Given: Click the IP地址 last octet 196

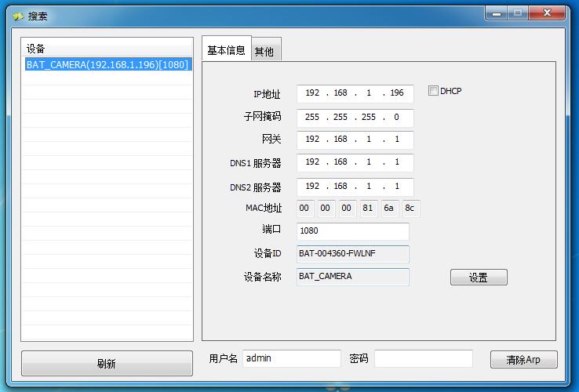Looking at the screenshot, I should pos(397,93).
